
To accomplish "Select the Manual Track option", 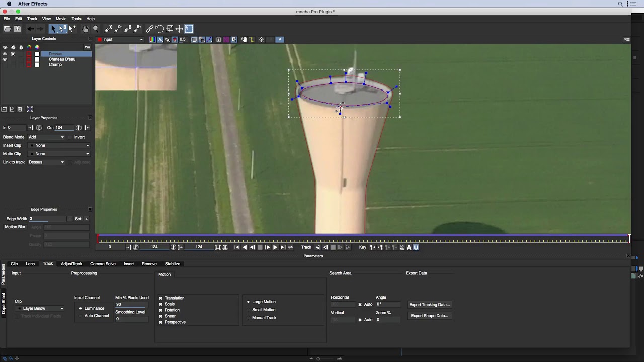I will [x=248, y=318].
